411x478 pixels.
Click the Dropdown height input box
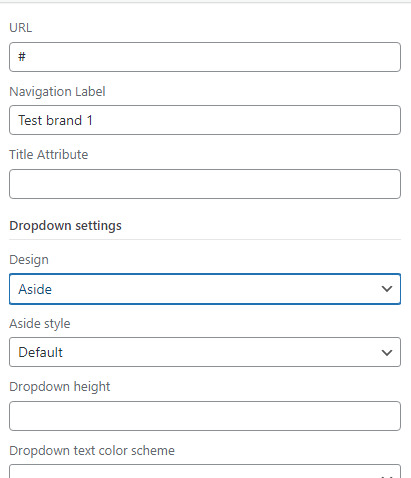(x=205, y=416)
